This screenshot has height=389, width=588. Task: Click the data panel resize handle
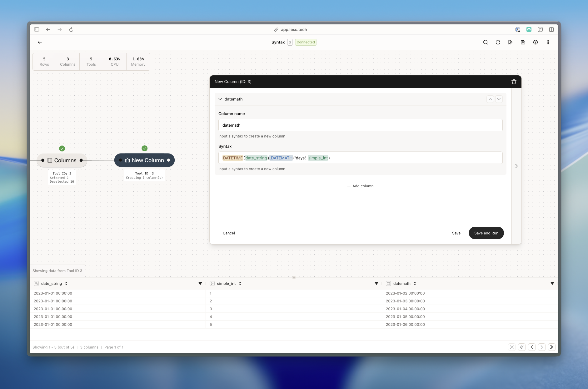(294, 277)
